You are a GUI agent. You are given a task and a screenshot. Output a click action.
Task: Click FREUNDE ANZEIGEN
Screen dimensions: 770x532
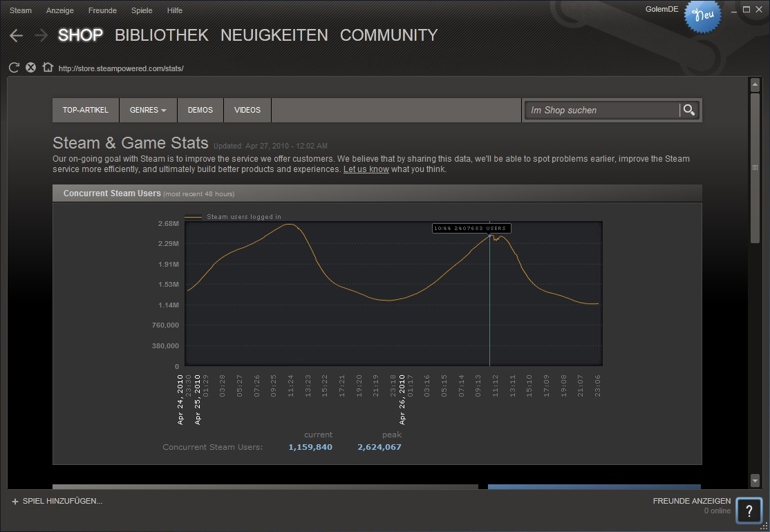[691, 501]
